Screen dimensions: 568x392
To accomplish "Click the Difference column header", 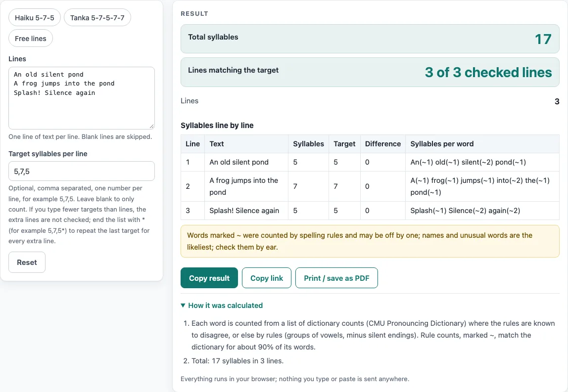I will tap(383, 144).
